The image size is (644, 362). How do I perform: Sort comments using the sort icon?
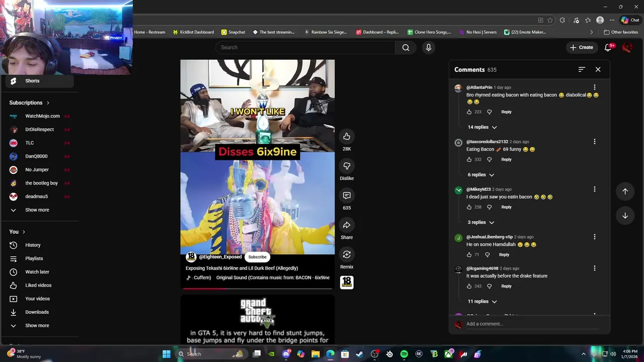(x=582, y=69)
